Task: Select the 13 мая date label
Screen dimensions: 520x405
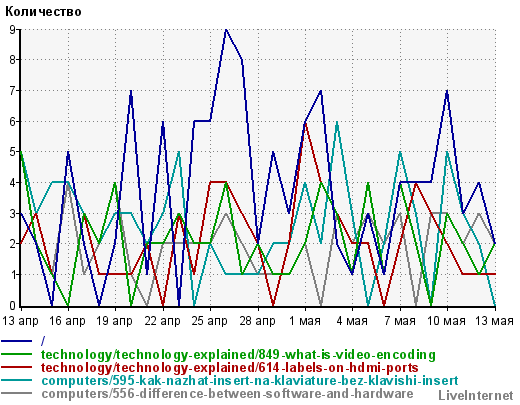Action: [x=494, y=321]
